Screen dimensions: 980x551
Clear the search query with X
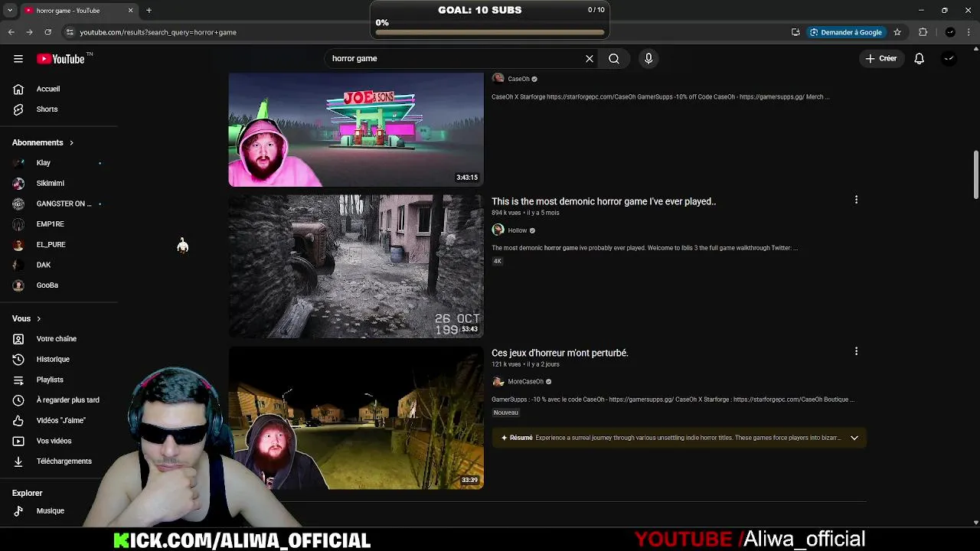pos(590,58)
